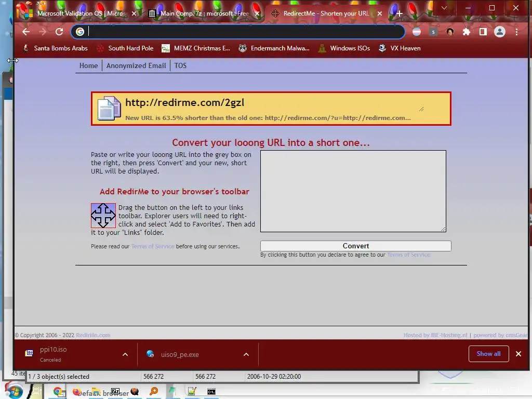Open the TOS nav item
Image resolution: width=532 pixels, height=399 pixels.
click(x=180, y=65)
